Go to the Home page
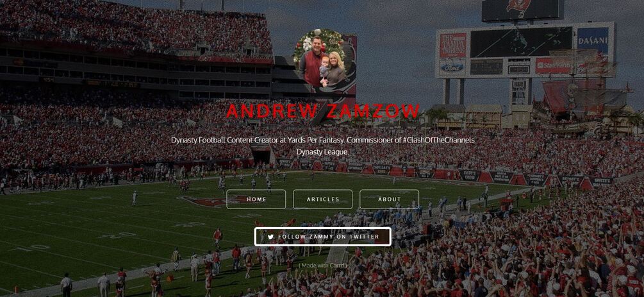The height and width of the screenshot is (297, 644). 256,199
